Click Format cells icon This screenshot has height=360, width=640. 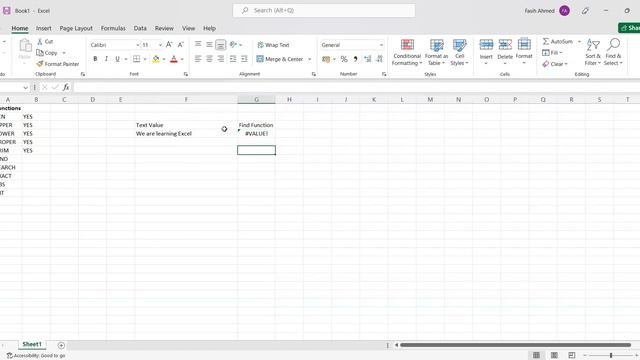(x=524, y=44)
